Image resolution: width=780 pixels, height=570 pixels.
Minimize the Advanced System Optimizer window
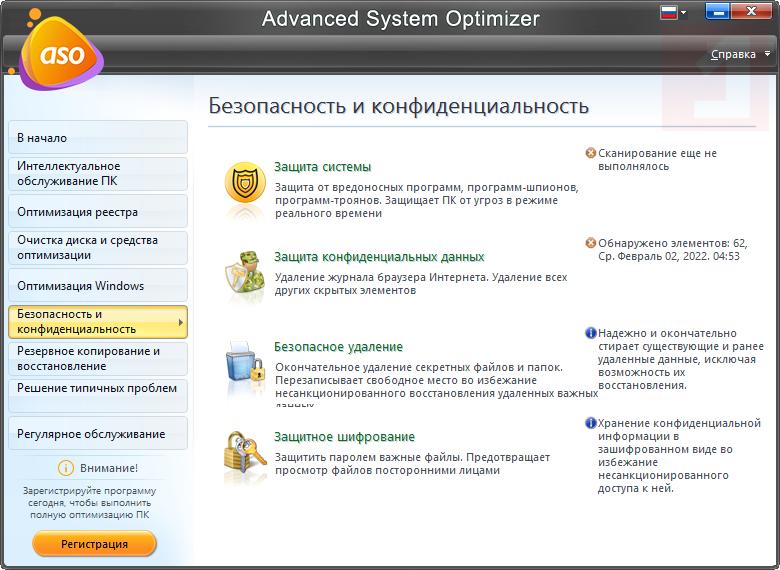click(x=717, y=11)
